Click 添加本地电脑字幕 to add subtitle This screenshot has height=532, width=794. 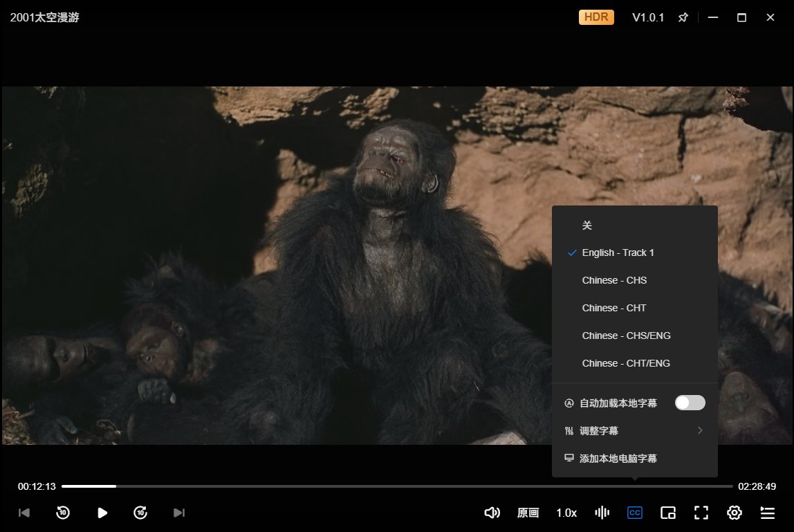(634, 458)
